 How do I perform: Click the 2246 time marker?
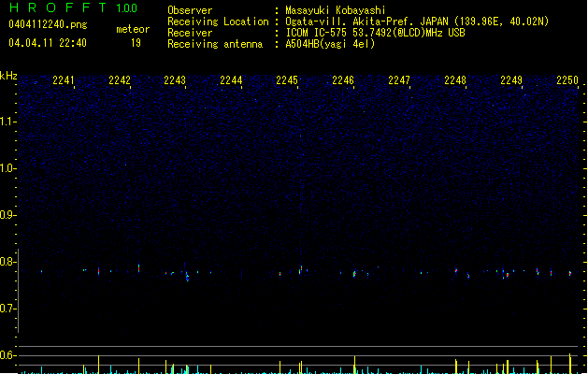click(x=343, y=80)
